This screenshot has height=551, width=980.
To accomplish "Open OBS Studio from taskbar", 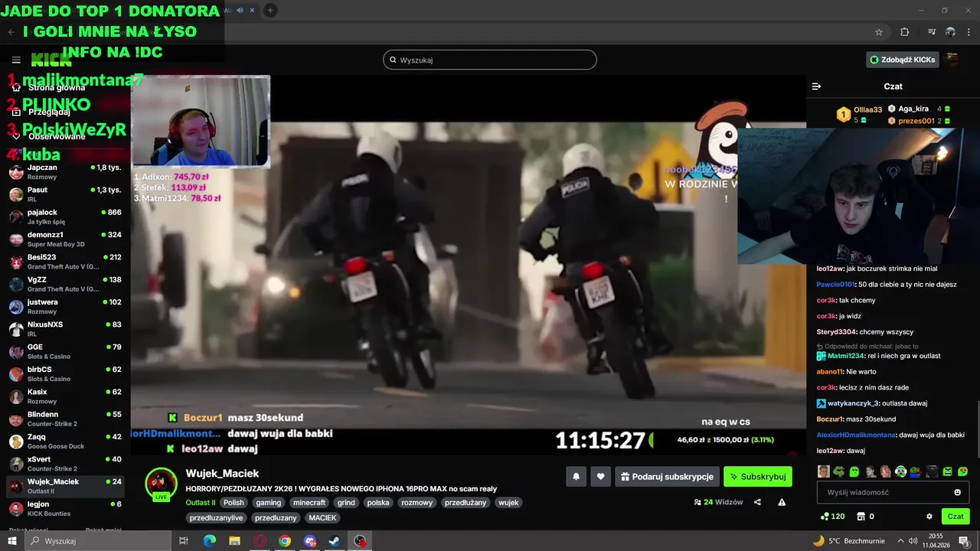I will tap(360, 541).
